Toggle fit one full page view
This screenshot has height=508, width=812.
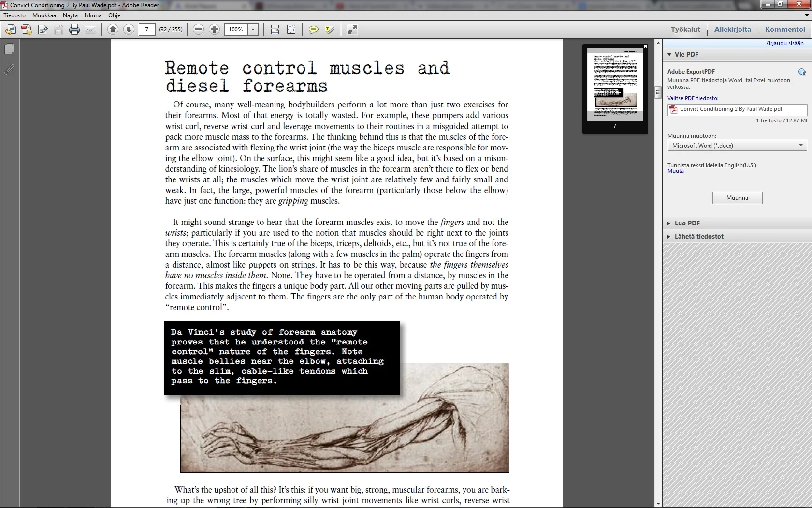pos(291,30)
